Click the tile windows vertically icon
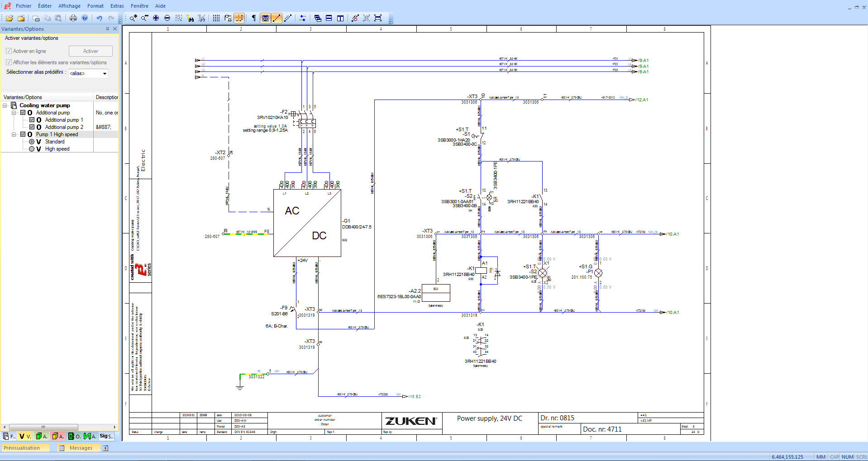 [x=340, y=18]
